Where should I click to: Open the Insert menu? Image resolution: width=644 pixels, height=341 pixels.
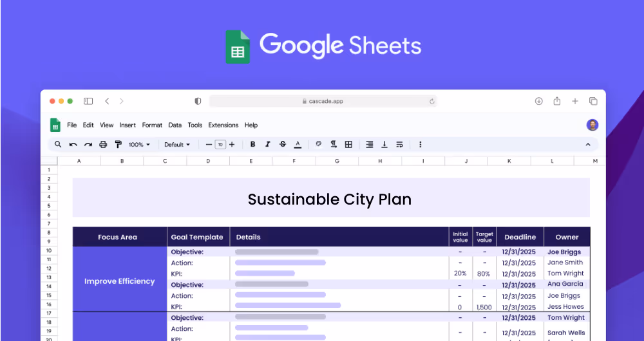click(x=128, y=125)
